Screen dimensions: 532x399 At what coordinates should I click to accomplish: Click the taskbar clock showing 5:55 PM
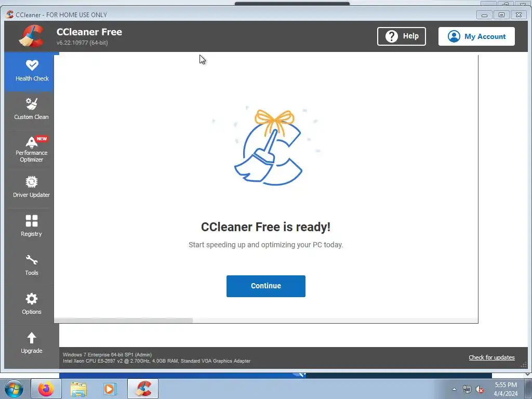(506, 389)
